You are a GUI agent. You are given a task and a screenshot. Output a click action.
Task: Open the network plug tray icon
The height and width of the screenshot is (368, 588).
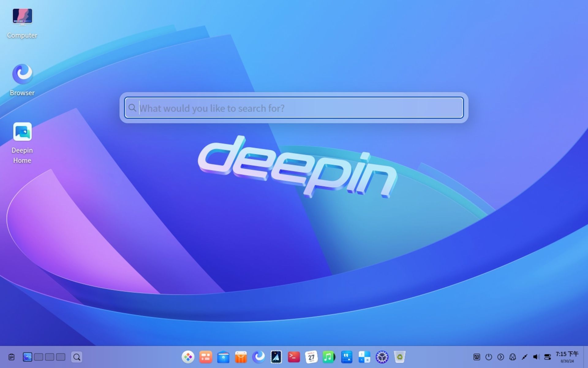point(525,357)
